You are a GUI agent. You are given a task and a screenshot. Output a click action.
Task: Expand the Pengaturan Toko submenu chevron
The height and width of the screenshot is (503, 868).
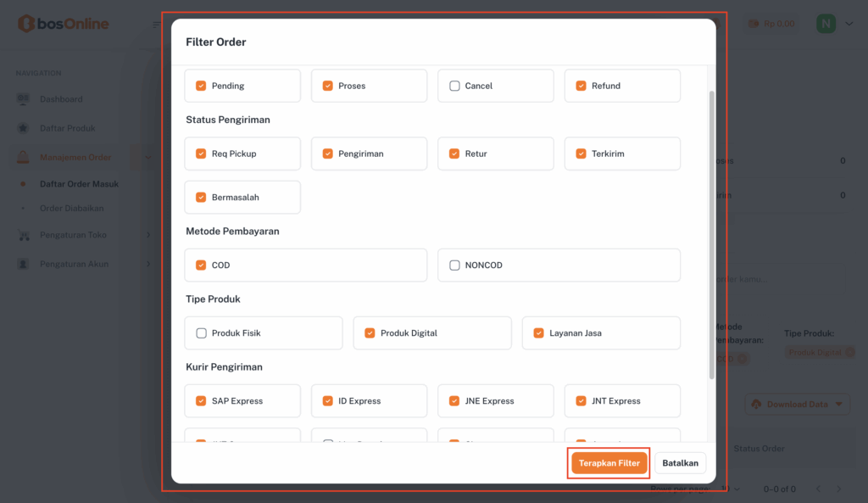(148, 235)
